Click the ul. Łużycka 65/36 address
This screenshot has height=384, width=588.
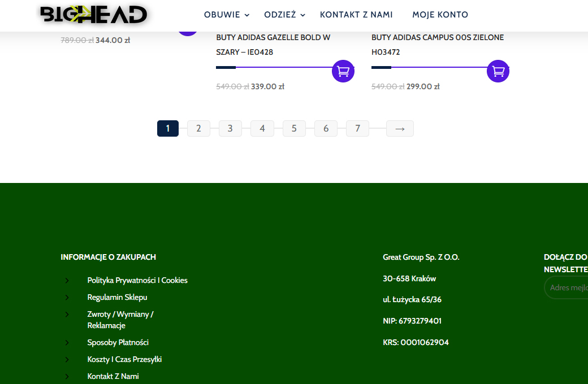(412, 300)
